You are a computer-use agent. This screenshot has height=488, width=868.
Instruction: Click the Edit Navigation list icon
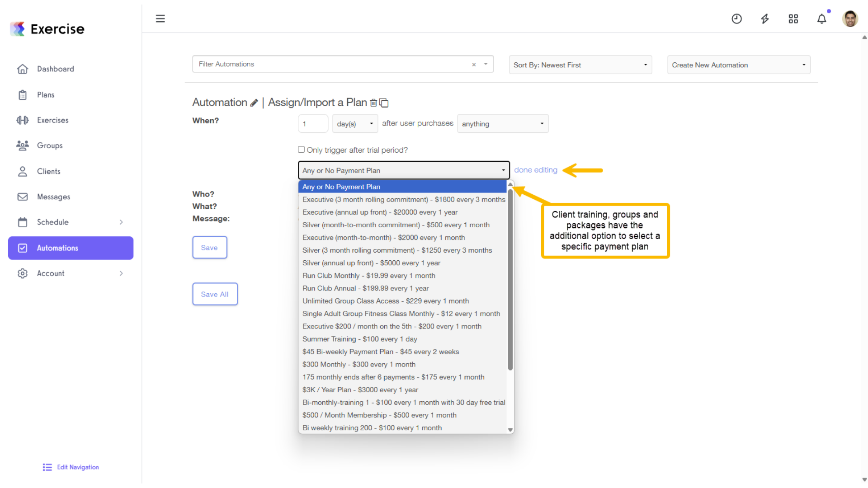pyautogui.click(x=47, y=467)
